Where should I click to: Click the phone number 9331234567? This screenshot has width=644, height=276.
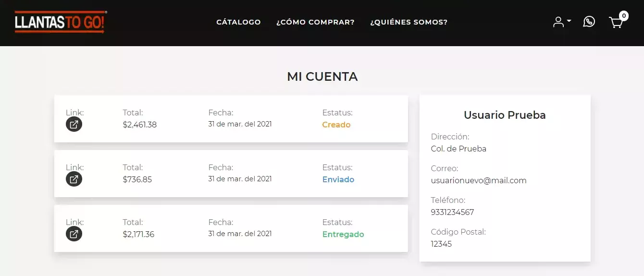coord(452,213)
